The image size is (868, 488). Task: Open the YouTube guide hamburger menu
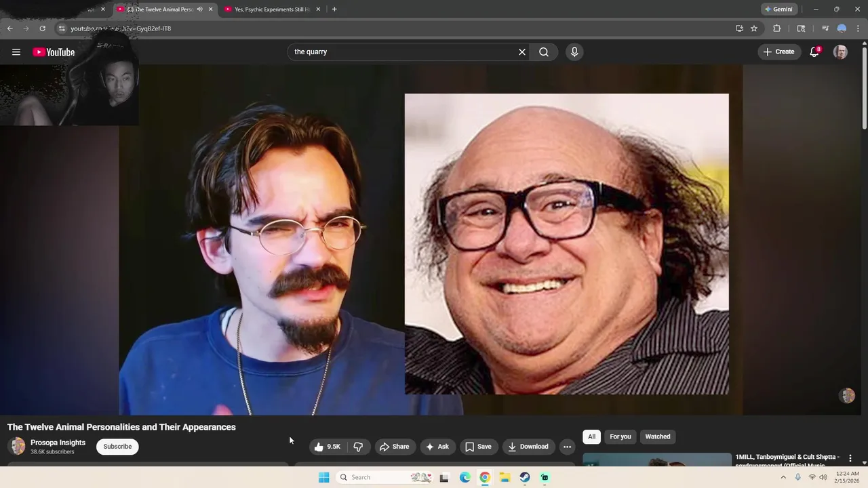coord(16,52)
